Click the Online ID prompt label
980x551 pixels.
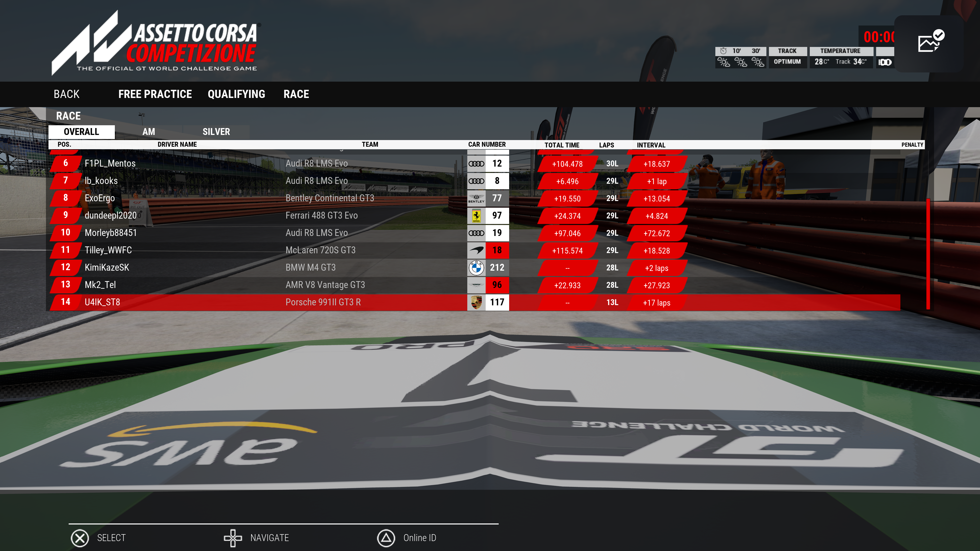[420, 538]
